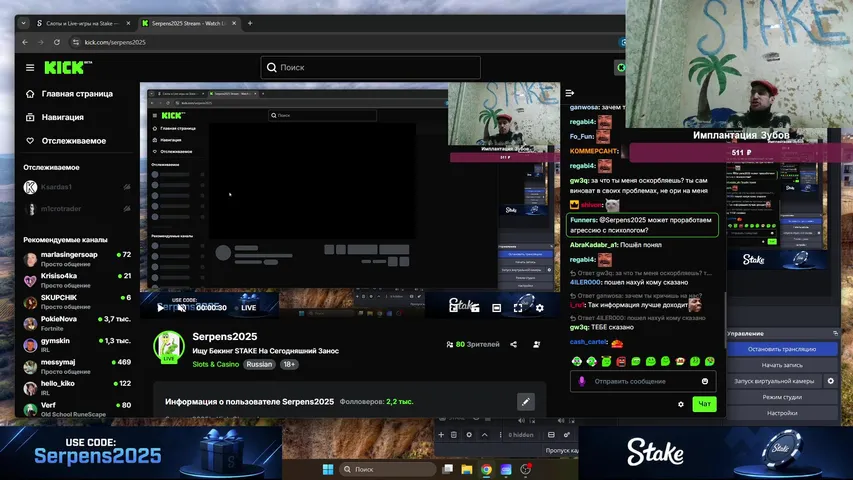Image resolution: width=853 pixels, height=480 pixels.
Task: Click the user icon beside share
Action: [536, 344]
